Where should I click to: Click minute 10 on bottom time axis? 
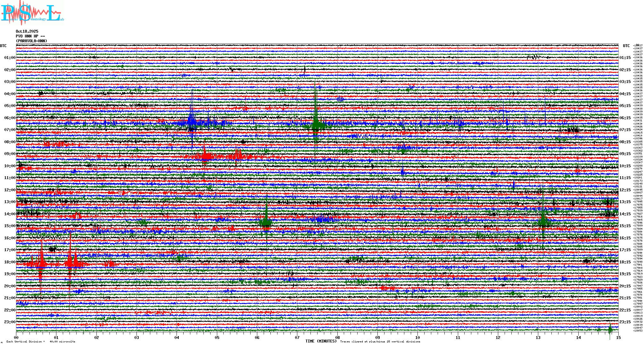417,337
